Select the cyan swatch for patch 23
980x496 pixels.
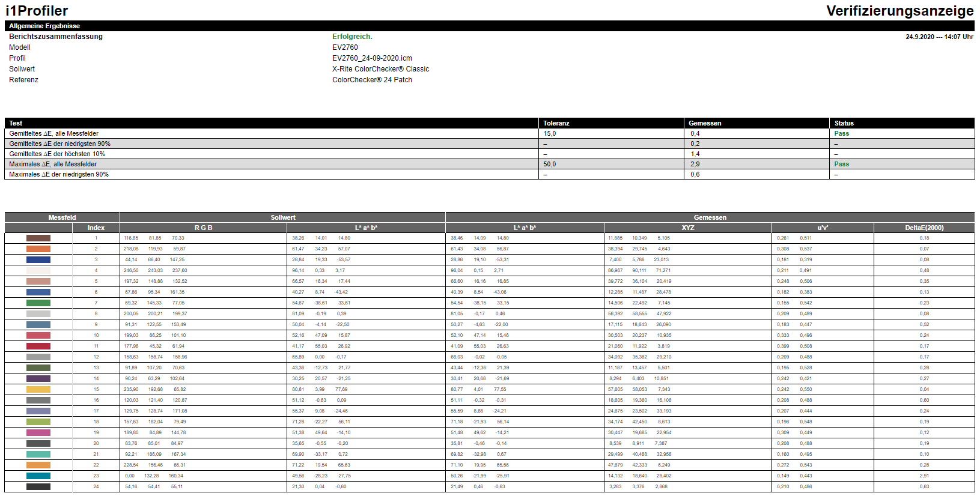pos(38,476)
